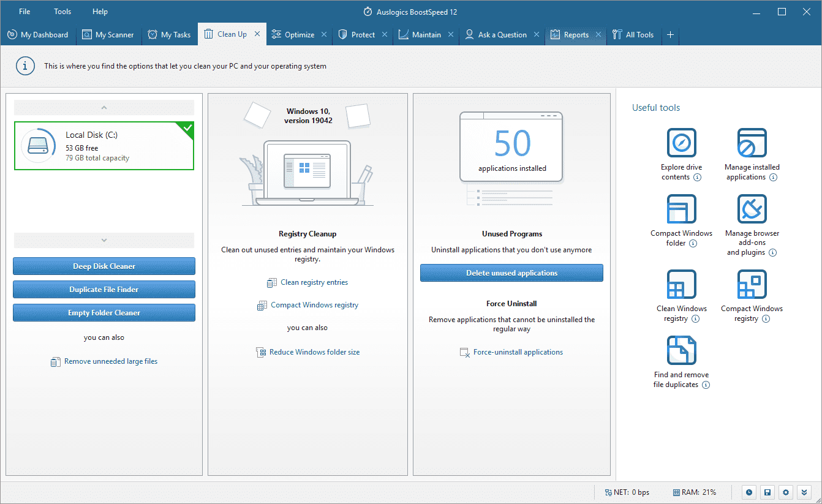Screen dimensions: 822x504
Task: Click the RAM: 21% status indicator
Action: pos(695,492)
